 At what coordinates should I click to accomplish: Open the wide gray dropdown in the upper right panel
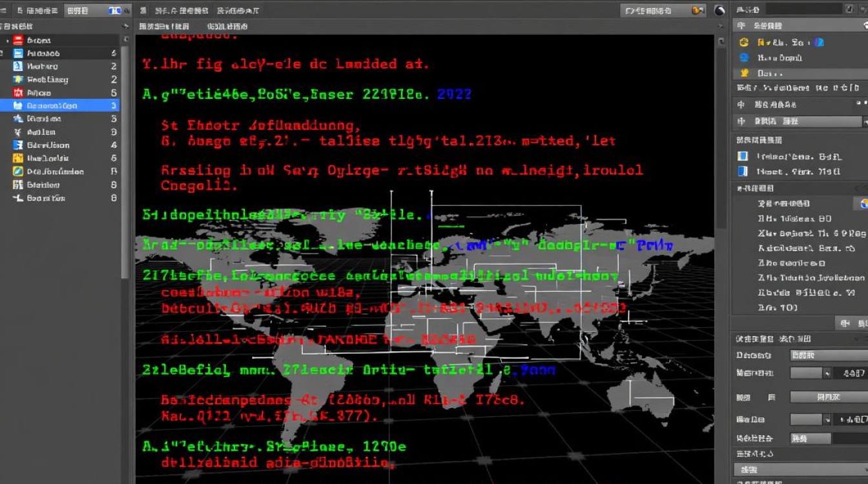coord(809,121)
